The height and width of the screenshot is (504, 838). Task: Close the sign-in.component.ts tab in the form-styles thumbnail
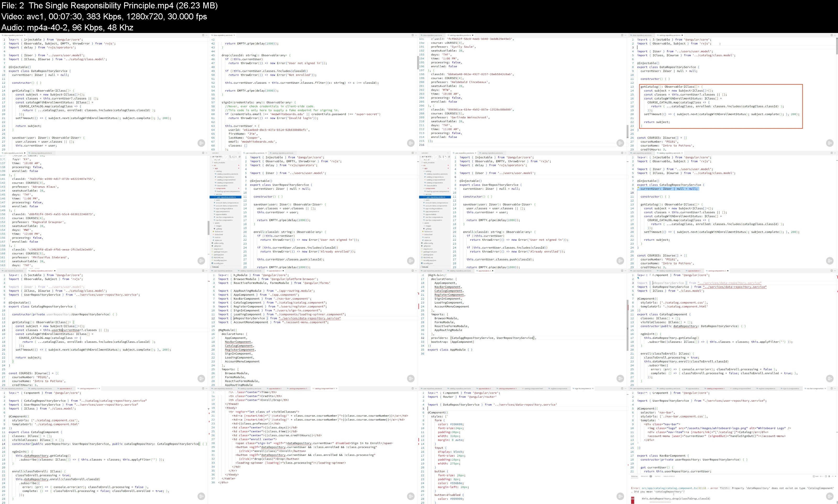click(x=593, y=389)
